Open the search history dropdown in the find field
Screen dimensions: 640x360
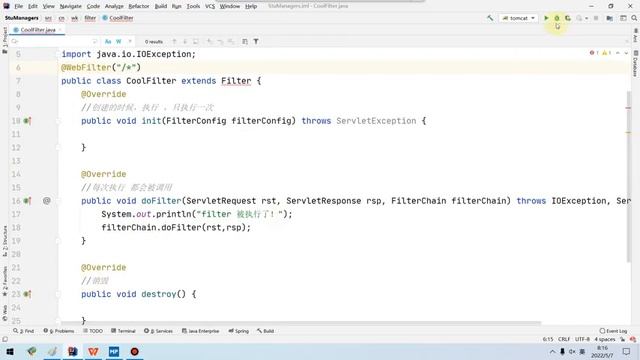(15, 42)
